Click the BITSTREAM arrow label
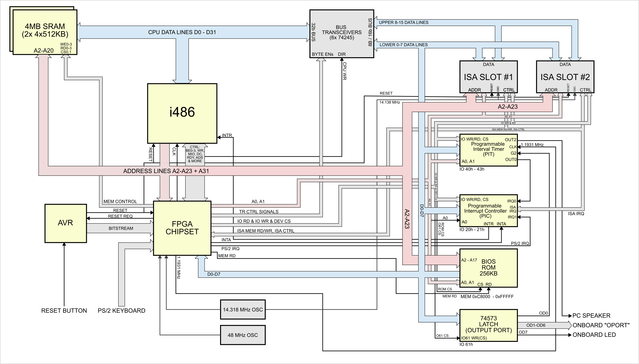Viewport: 639px width, 364px height. tap(121, 228)
